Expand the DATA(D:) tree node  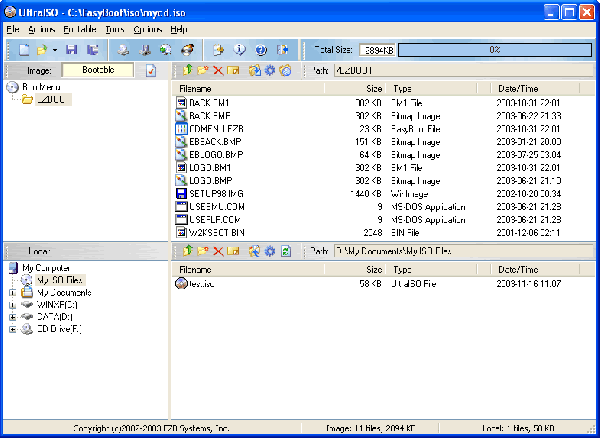(13, 319)
